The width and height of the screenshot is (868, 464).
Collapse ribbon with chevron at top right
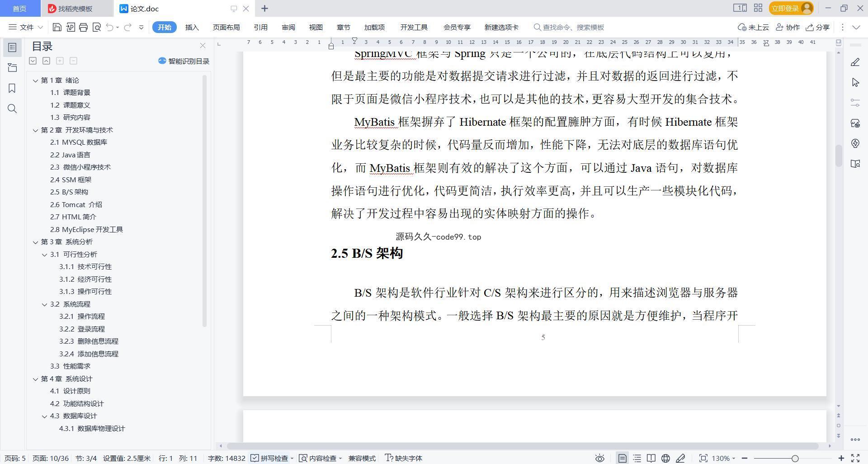click(x=856, y=27)
